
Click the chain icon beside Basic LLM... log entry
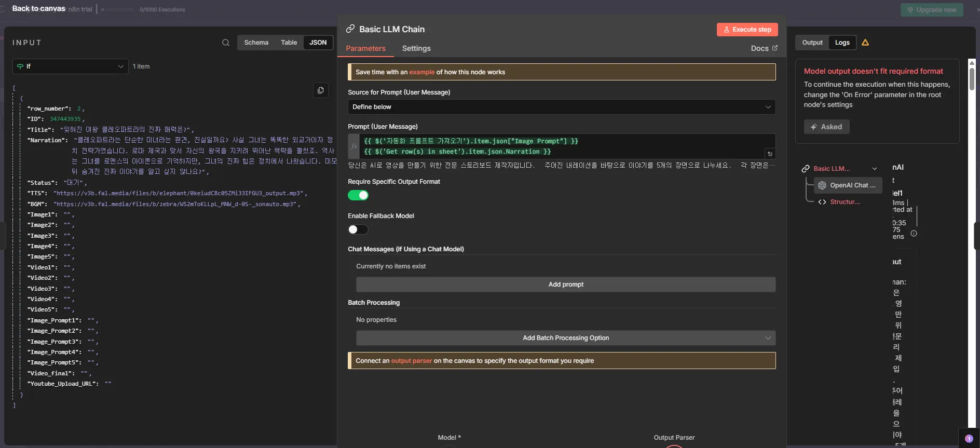click(x=806, y=169)
